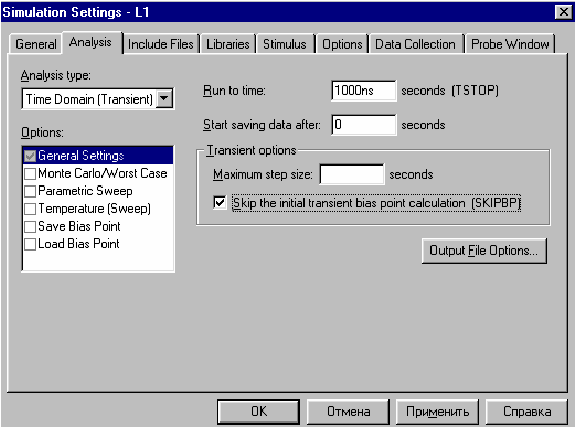Open help via Справка button
The image size is (575, 427).
click(x=527, y=412)
